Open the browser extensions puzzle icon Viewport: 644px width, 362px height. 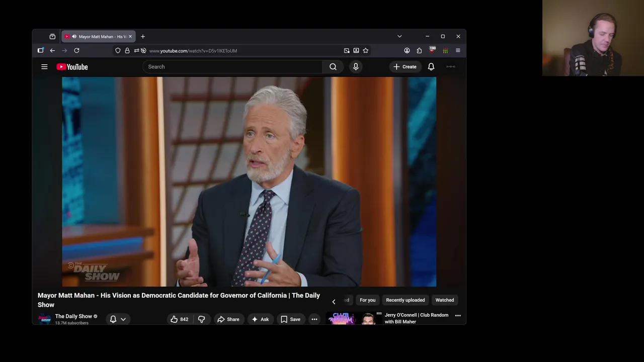419,51
